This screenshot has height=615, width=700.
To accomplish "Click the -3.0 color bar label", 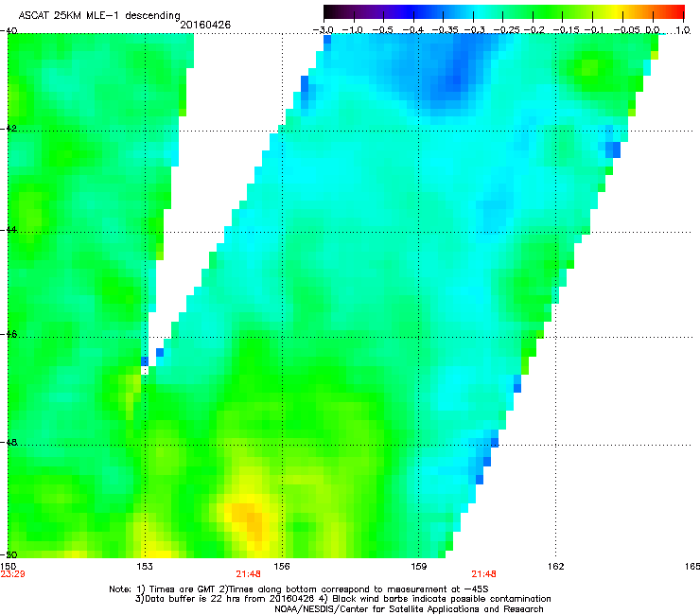I will (323, 30).
